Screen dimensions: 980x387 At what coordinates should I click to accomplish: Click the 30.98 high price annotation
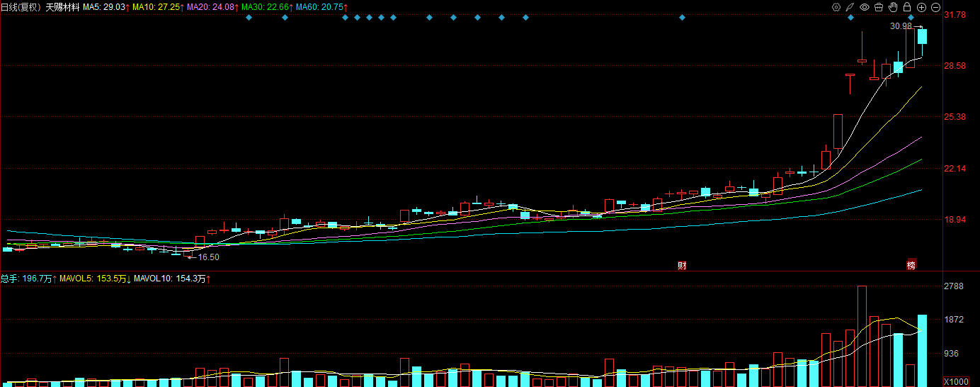[x=901, y=26]
